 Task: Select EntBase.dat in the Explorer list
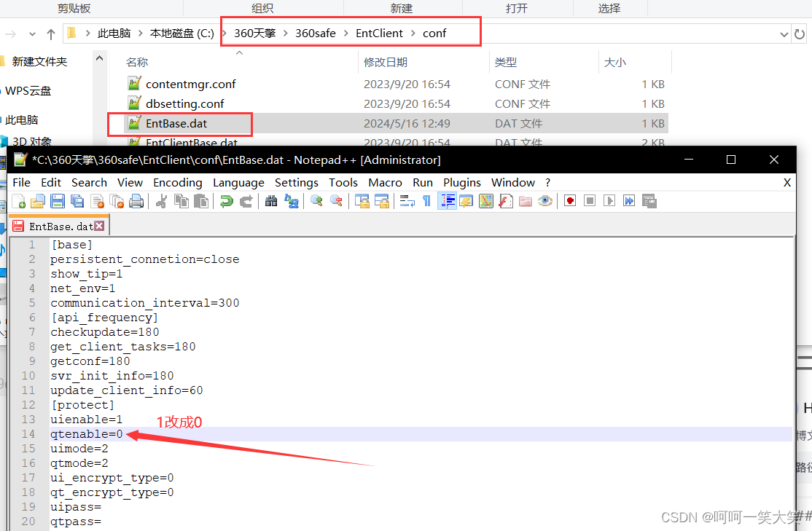click(x=176, y=123)
